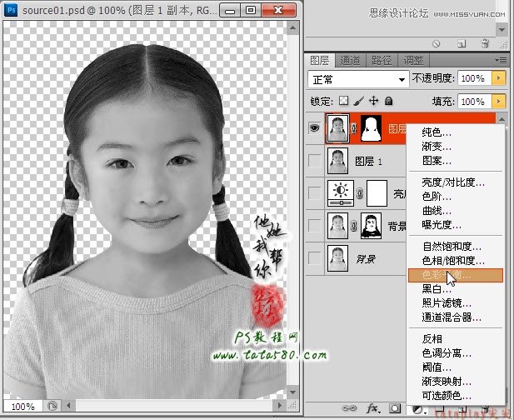Click chain link on background copy layer

coord(354,226)
